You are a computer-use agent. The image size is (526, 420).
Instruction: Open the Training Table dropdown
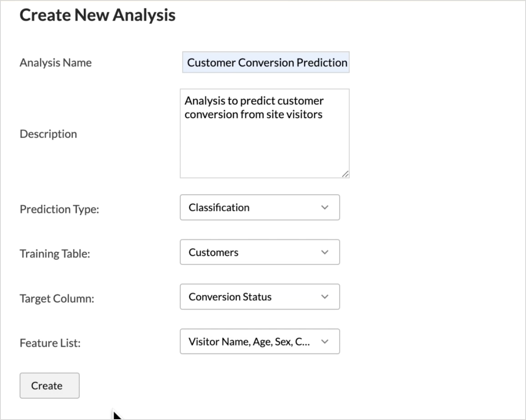pyautogui.click(x=260, y=252)
